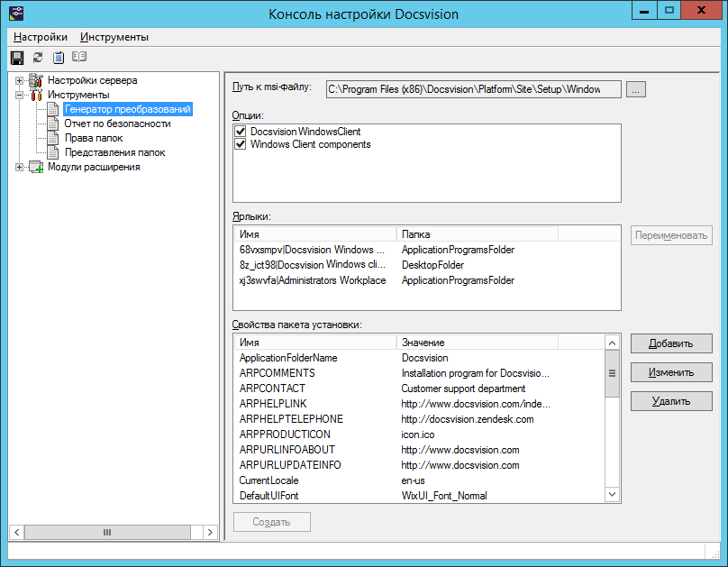Screen dimensions: 728x567
Task: Select the 8z_ict98|Docsvision Windows cli shortcut row
Action: [x=427, y=265]
